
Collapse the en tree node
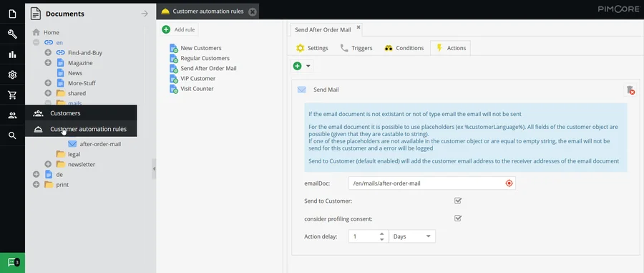pyautogui.click(x=36, y=42)
